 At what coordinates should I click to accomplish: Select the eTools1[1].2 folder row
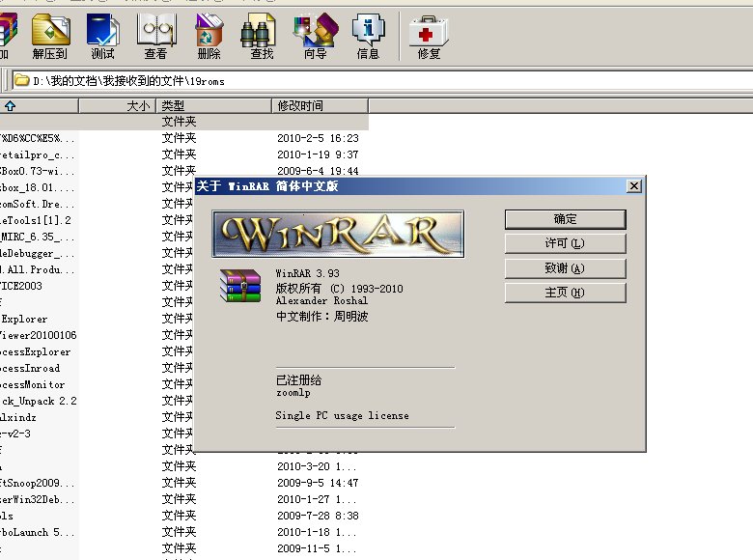coord(96,220)
